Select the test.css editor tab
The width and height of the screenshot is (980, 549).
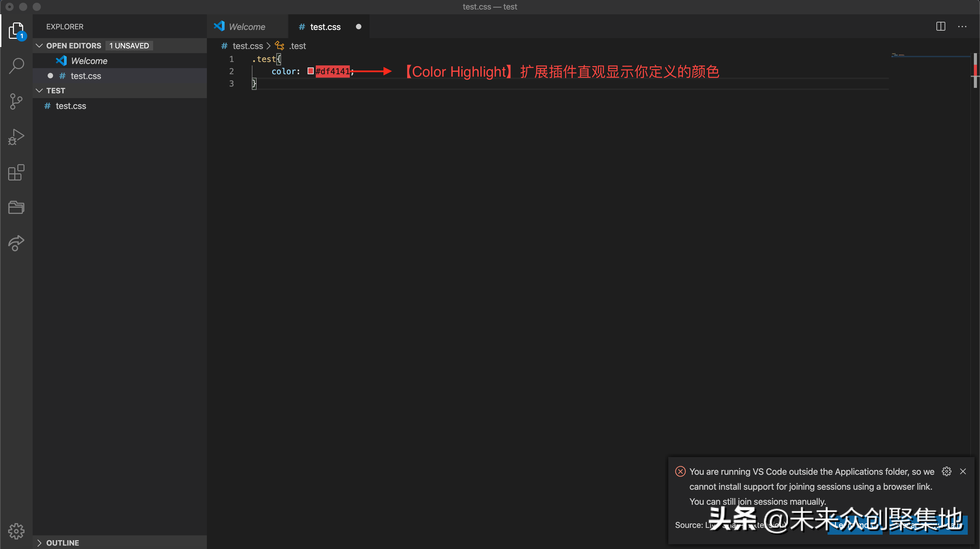tap(325, 27)
